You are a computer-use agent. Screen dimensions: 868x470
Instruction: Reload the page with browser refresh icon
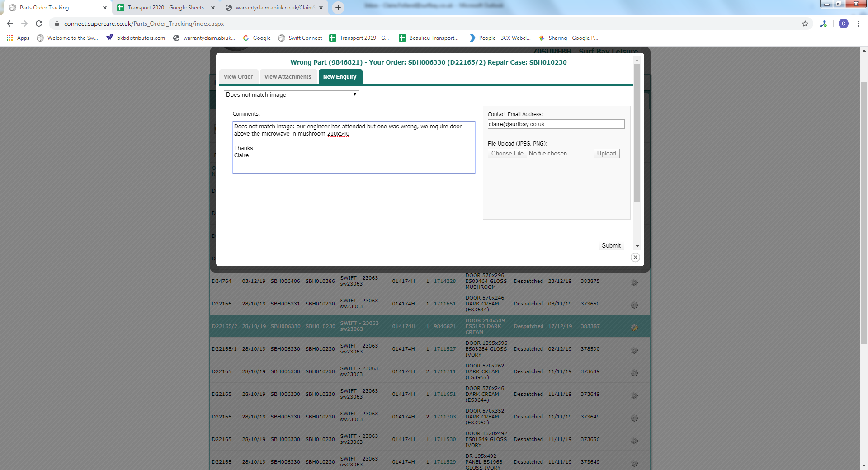tap(39, 23)
